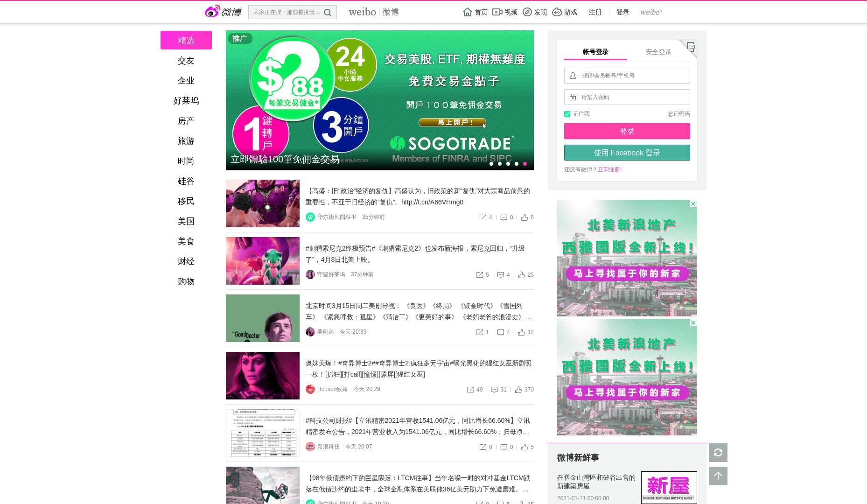Switch to 安全登录 tab
Image resolution: width=867 pixels, height=504 pixels.
click(658, 52)
